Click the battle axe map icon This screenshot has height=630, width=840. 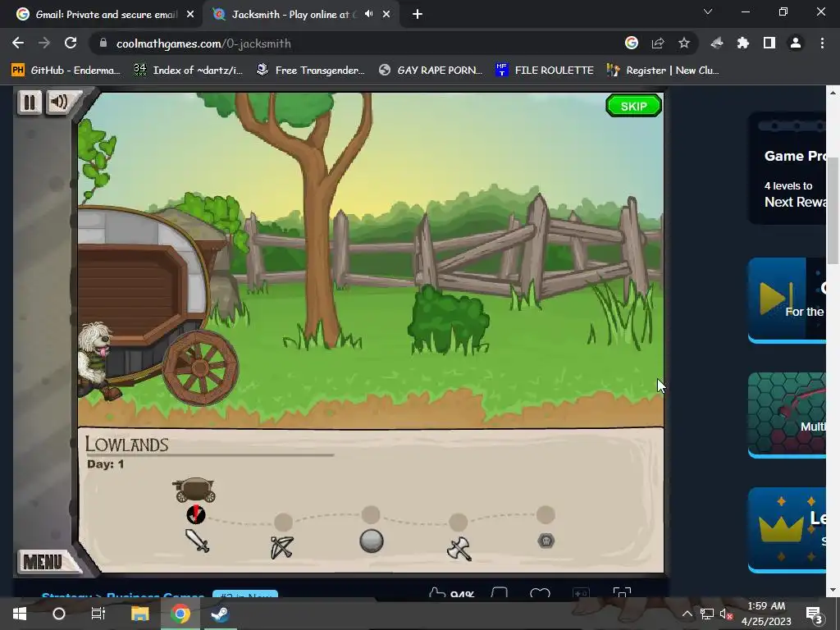pos(459,548)
